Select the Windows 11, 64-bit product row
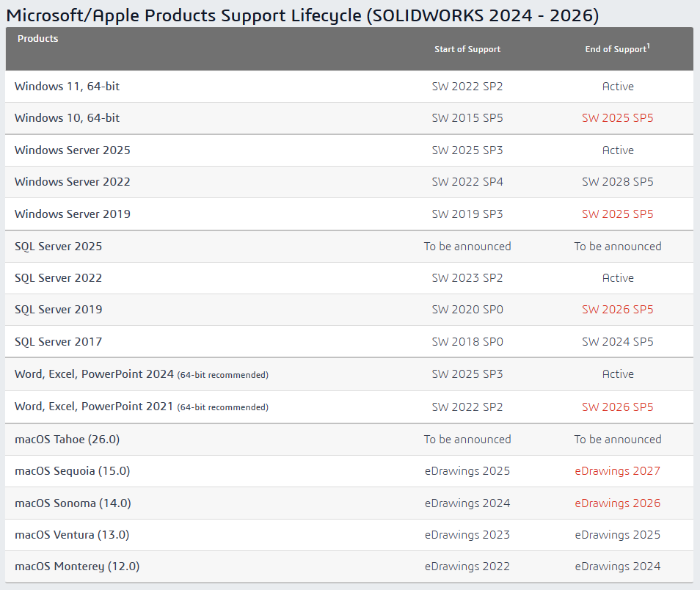Image resolution: width=700 pixels, height=590 pixels. tap(67, 87)
